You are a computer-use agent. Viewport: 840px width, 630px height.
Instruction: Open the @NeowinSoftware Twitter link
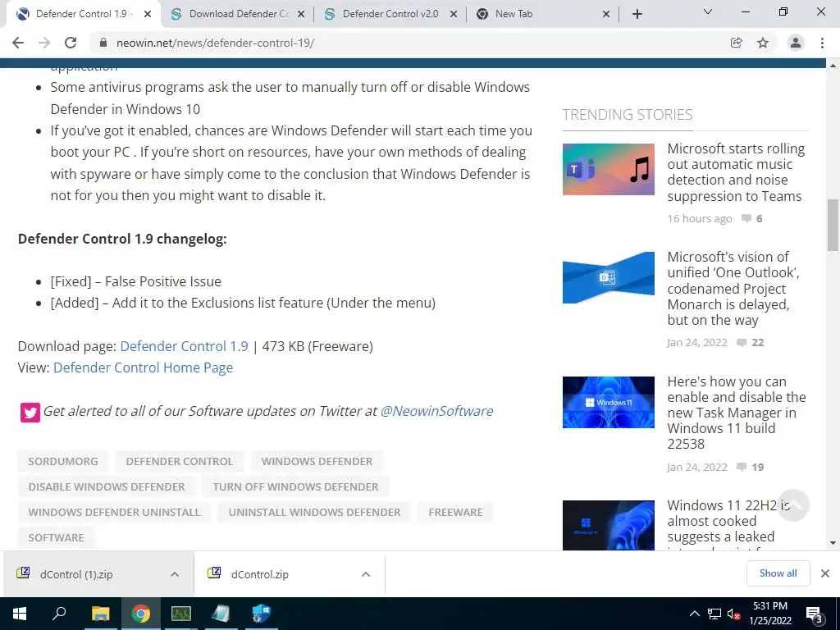[x=436, y=411]
